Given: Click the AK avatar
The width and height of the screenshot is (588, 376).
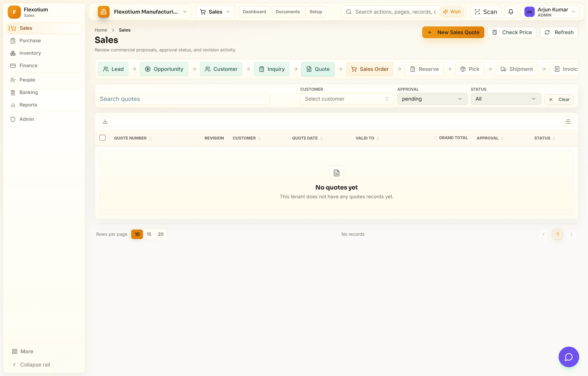Looking at the screenshot, I should pyautogui.click(x=529, y=12).
